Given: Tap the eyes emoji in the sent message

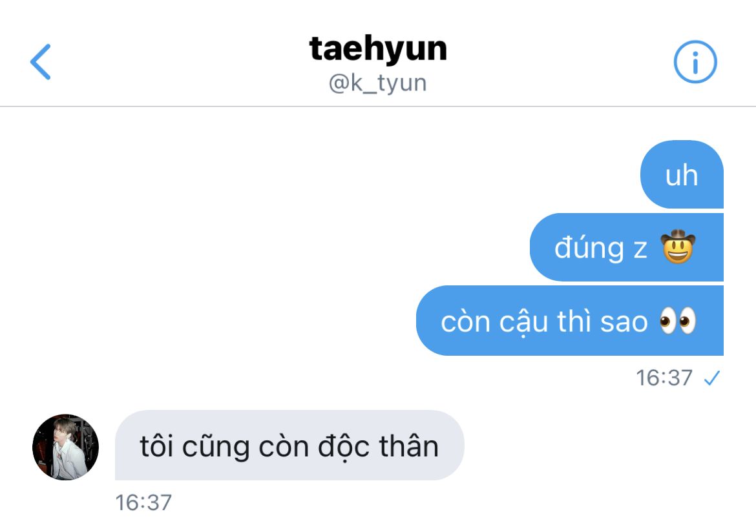Looking at the screenshot, I should point(678,320).
